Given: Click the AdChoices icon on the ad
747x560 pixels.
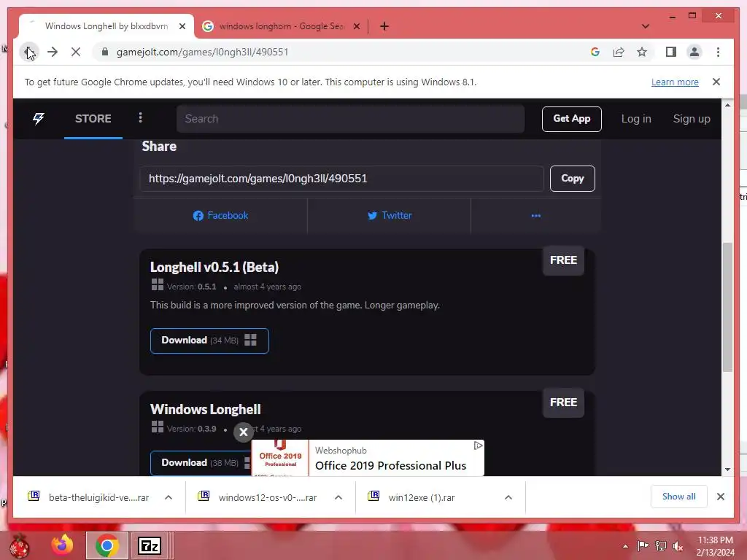Looking at the screenshot, I should click(x=478, y=446).
